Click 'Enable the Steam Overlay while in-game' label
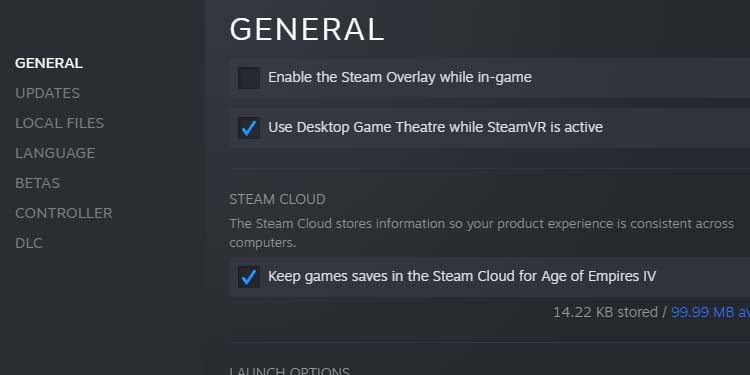This screenshot has width=750, height=375. (400, 77)
